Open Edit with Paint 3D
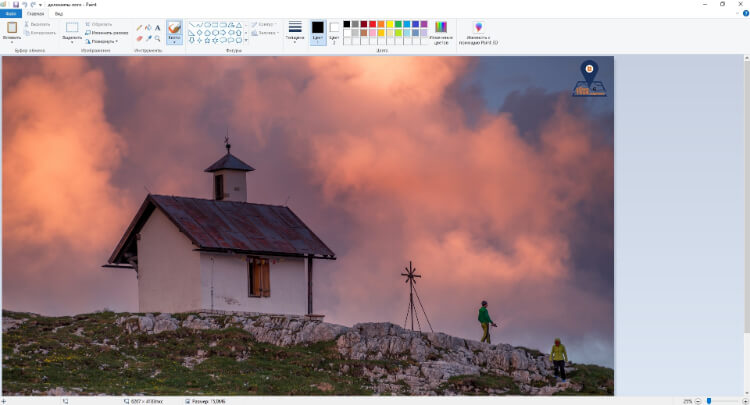This screenshot has height=405, width=750. click(x=477, y=28)
